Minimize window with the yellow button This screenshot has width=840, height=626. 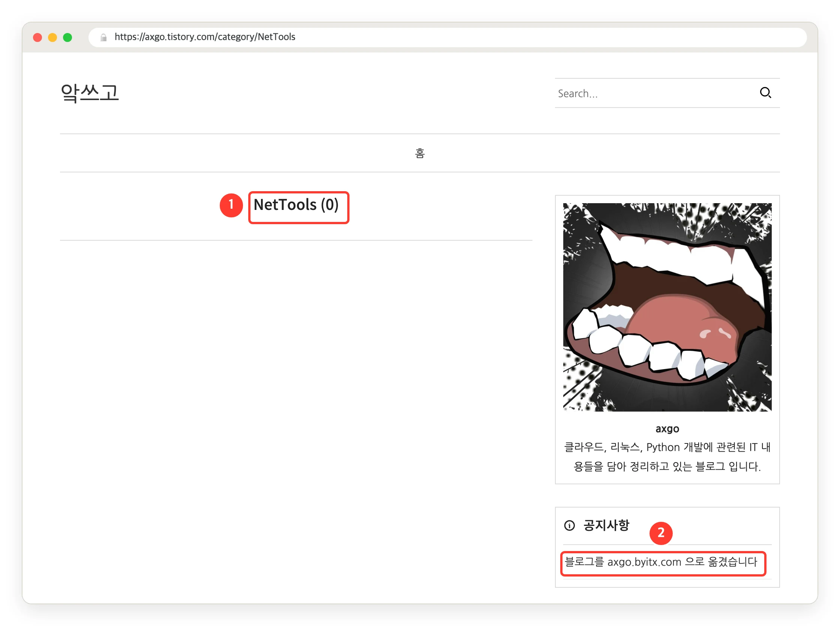[x=53, y=37]
